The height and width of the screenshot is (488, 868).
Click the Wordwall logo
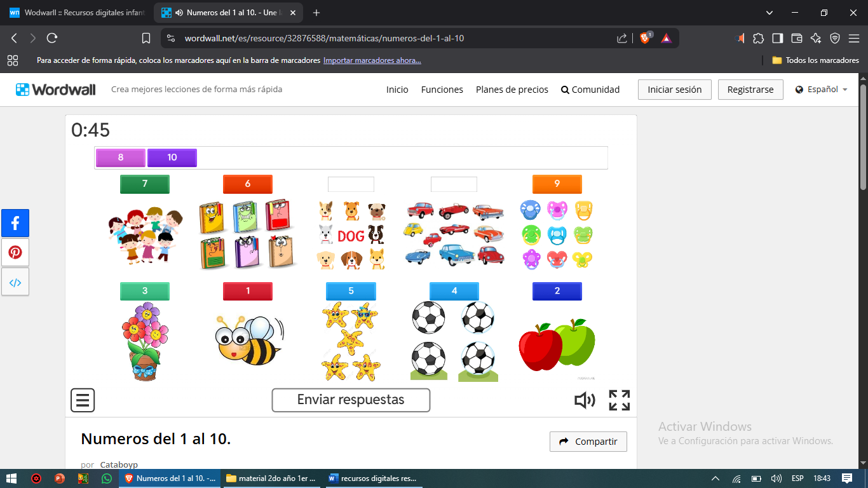click(56, 90)
